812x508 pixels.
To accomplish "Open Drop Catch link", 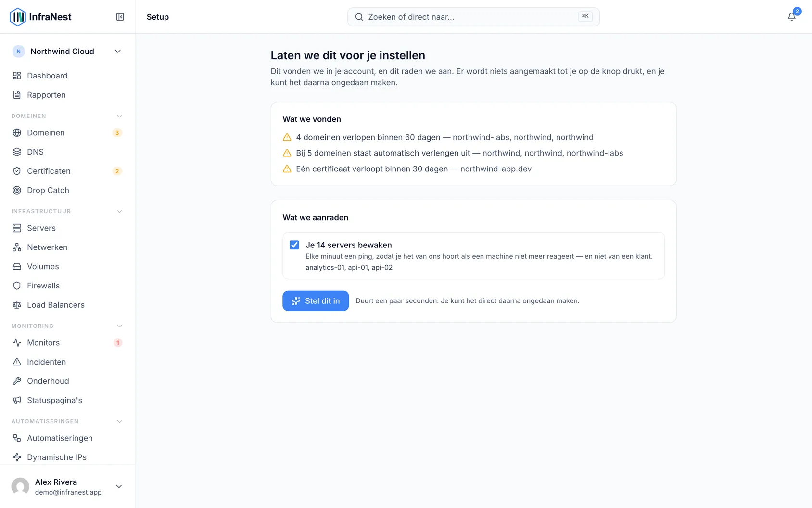I will coord(67,190).
